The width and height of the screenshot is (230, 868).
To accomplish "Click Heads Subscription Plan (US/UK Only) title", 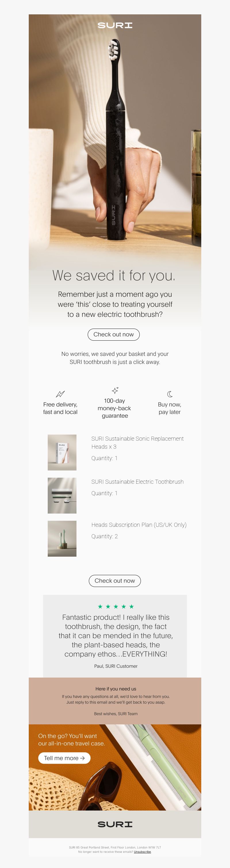I will pyautogui.click(x=139, y=525).
